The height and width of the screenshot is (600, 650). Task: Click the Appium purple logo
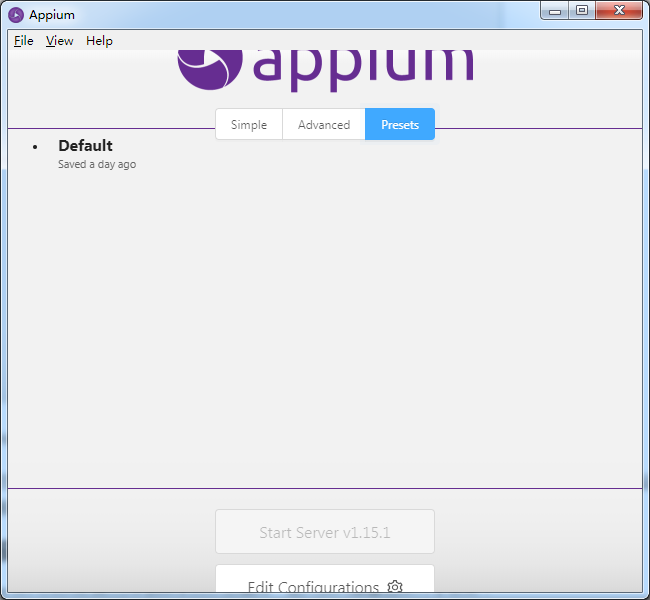pyautogui.click(x=325, y=70)
